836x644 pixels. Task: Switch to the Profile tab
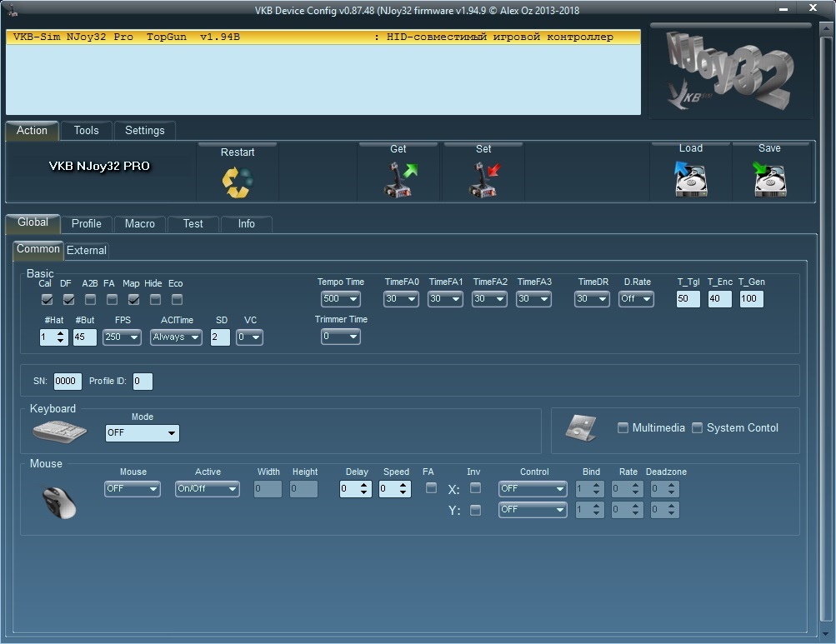[86, 223]
